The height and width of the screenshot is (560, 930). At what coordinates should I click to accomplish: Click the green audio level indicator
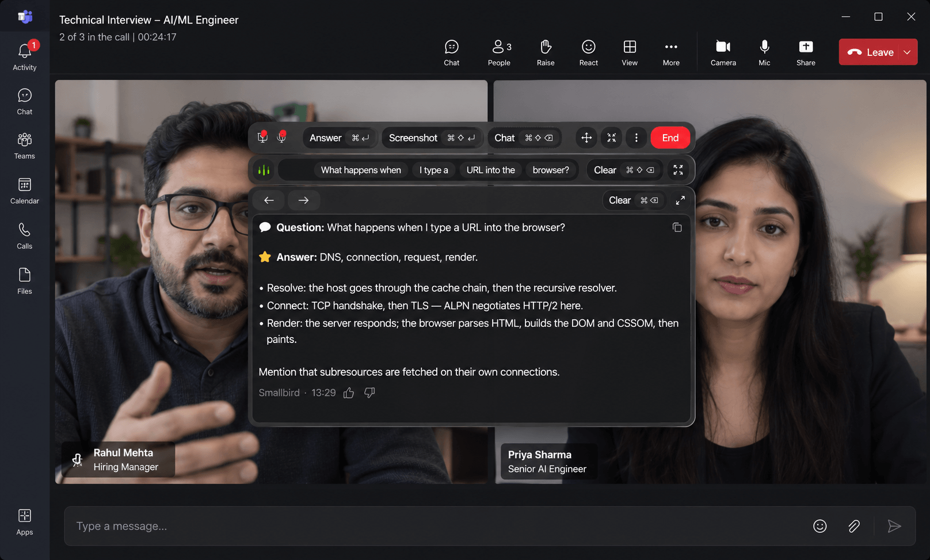[x=264, y=170]
